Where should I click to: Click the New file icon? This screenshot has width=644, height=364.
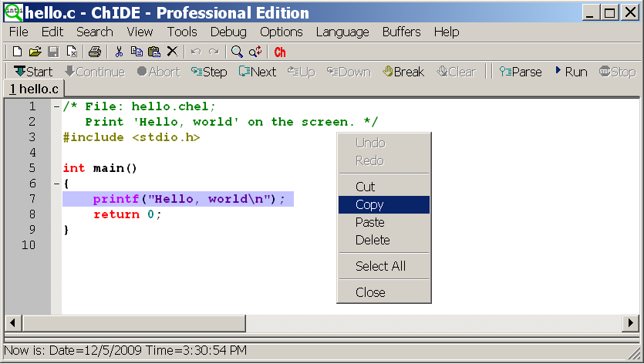pos(17,52)
